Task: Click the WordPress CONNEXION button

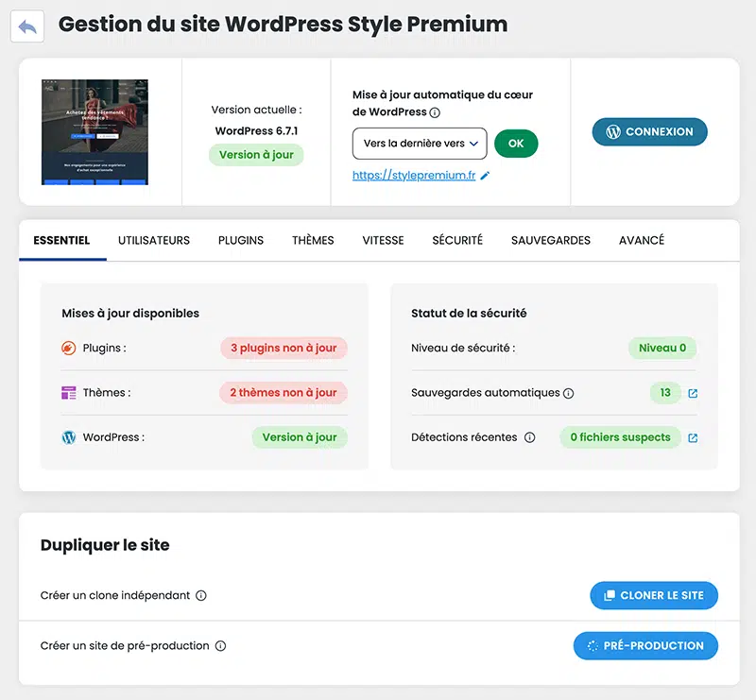Action: (x=649, y=132)
